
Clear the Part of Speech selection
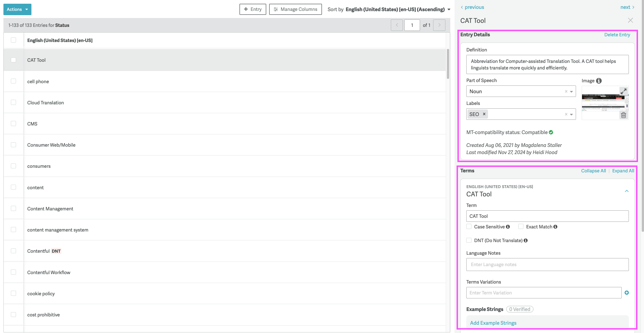[x=566, y=91]
